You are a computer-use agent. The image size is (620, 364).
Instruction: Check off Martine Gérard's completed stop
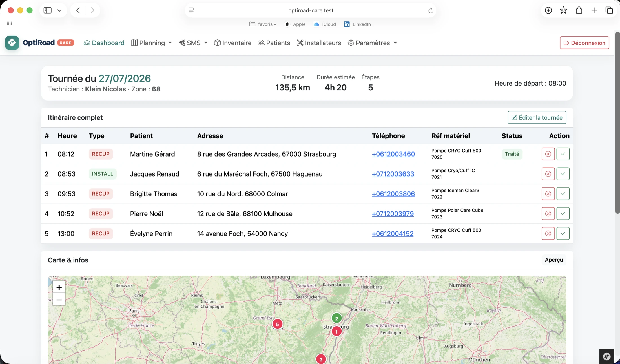pos(563,154)
